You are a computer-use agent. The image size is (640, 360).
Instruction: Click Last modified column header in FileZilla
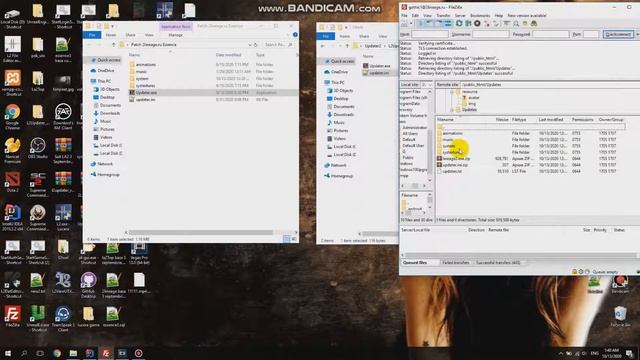(x=551, y=120)
